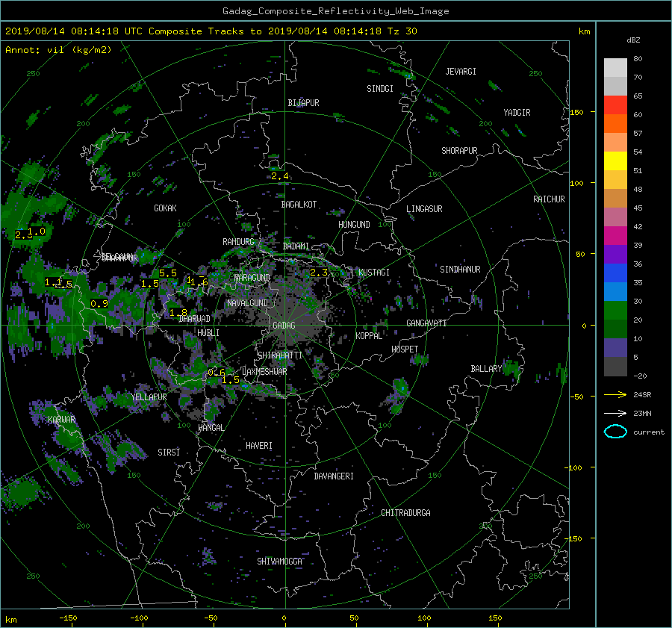Click the dark grey 5 dBZ swatch
The image size is (672, 628).
pyautogui.click(x=615, y=367)
